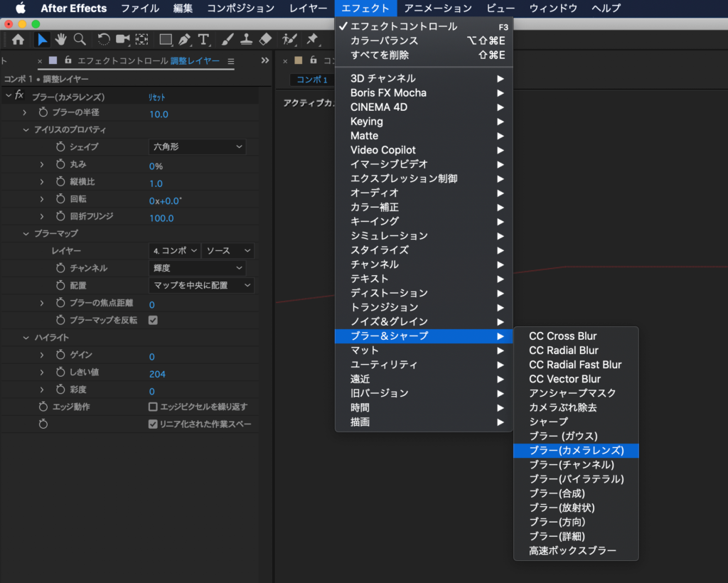
Task: Click the fx toggle for ブラー(カメラレンズ)
Action: (19, 95)
